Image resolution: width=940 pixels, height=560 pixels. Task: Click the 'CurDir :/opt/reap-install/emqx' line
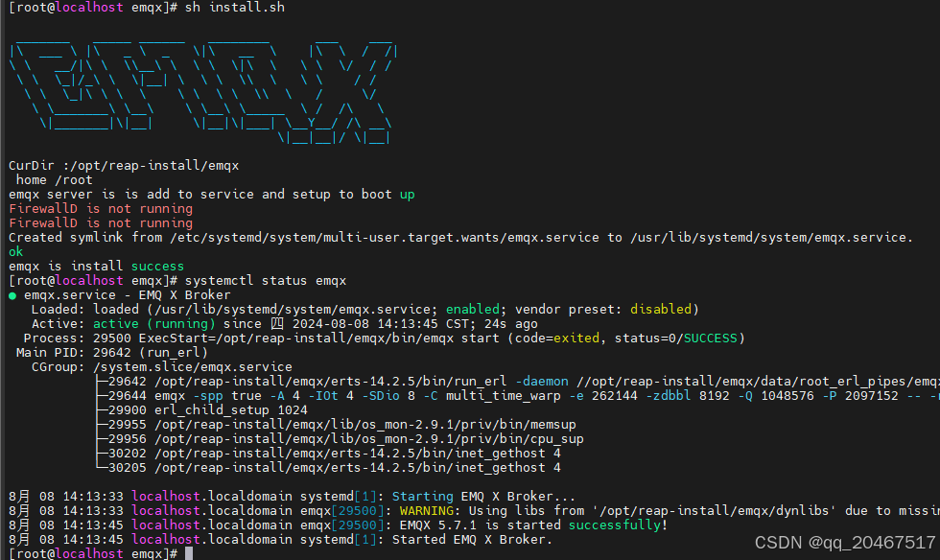click(124, 166)
